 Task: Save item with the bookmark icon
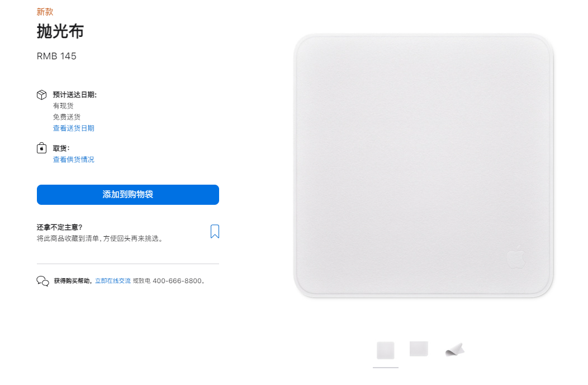(x=215, y=231)
